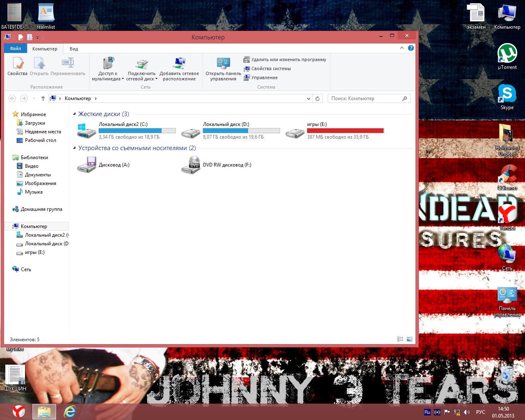Image resolution: width=525 pixels, height=420 pixels.
Task: Select the игры (E:) drive
Action: point(335,131)
